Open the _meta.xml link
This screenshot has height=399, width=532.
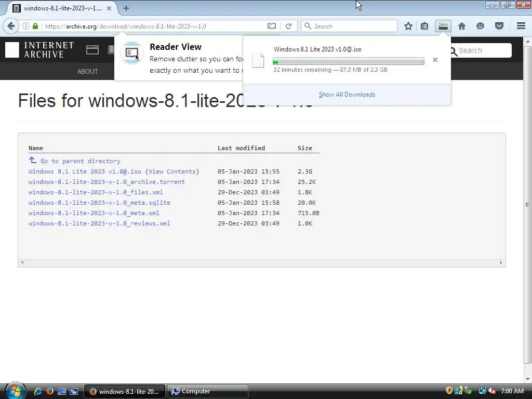click(x=94, y=213)
